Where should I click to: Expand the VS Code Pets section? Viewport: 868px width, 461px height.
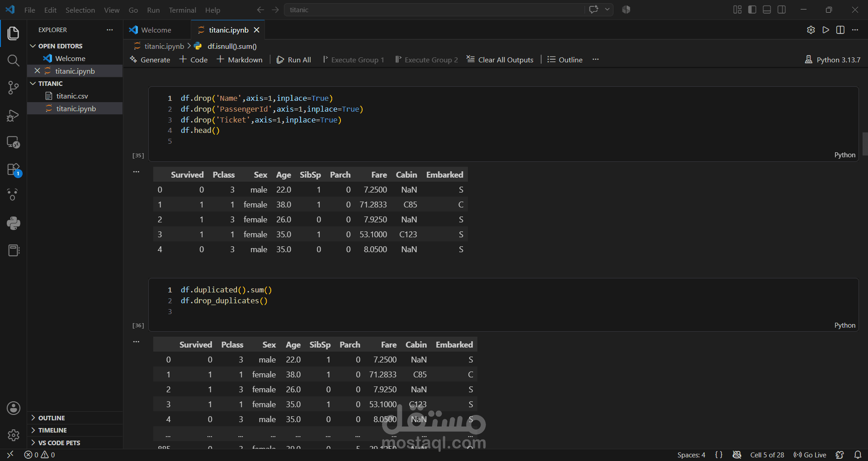(x=75, y=443)
